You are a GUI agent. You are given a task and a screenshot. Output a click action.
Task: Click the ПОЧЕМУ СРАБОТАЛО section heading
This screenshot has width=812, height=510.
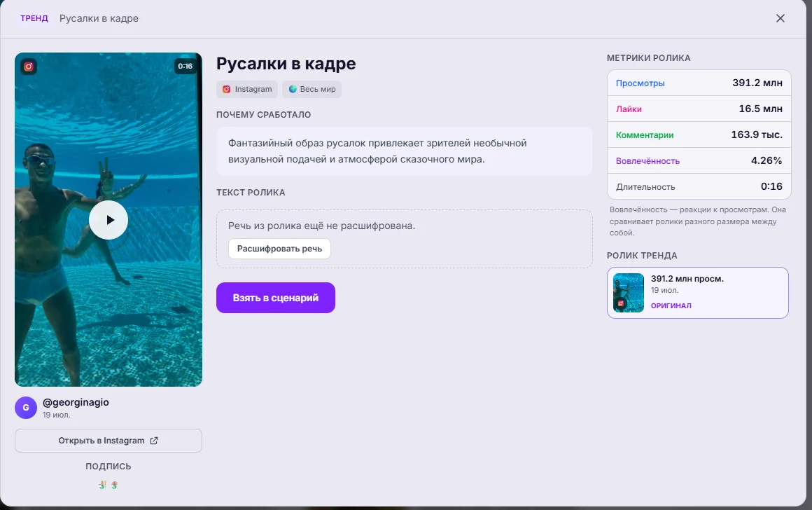(x=264, y=115)
